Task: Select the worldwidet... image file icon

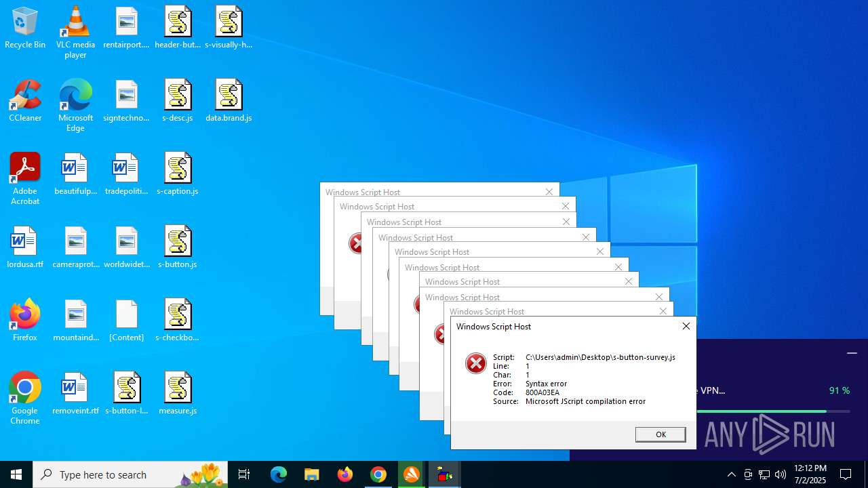Action: 127,248
